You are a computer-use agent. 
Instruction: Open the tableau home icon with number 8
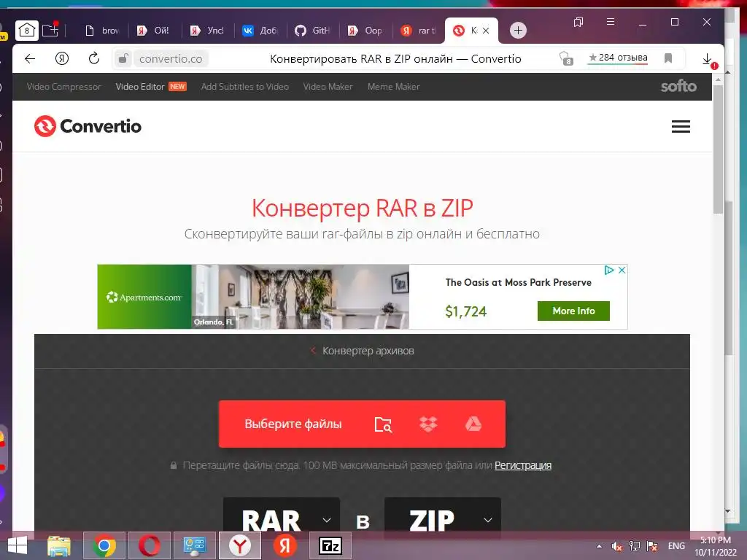(27, 31)
